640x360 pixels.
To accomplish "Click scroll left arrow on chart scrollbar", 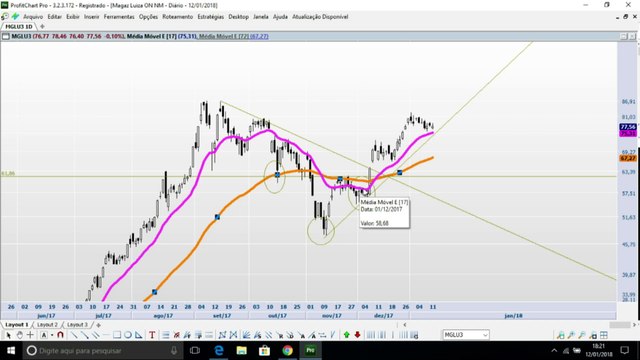I will [x=404, y=325].
